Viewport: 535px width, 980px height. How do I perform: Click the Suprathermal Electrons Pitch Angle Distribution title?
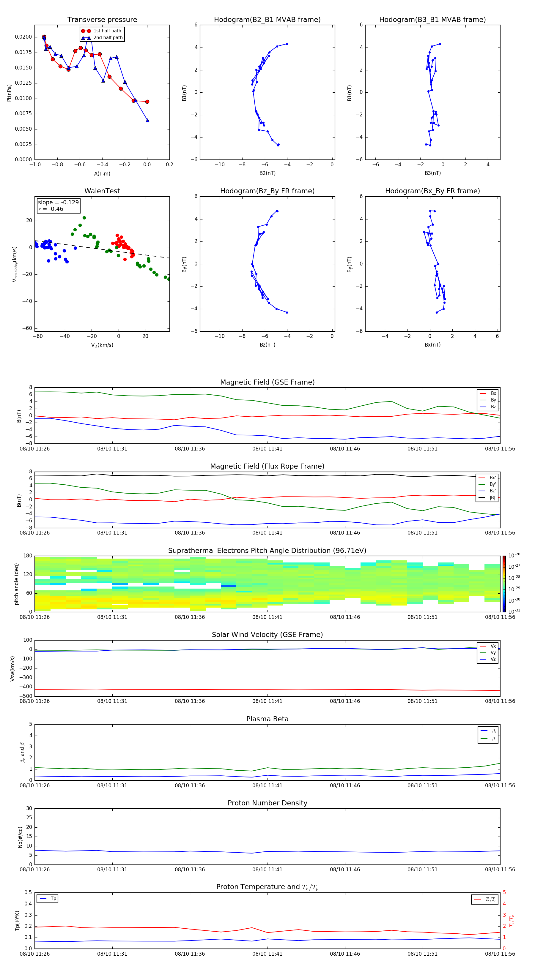click(267, 551)
